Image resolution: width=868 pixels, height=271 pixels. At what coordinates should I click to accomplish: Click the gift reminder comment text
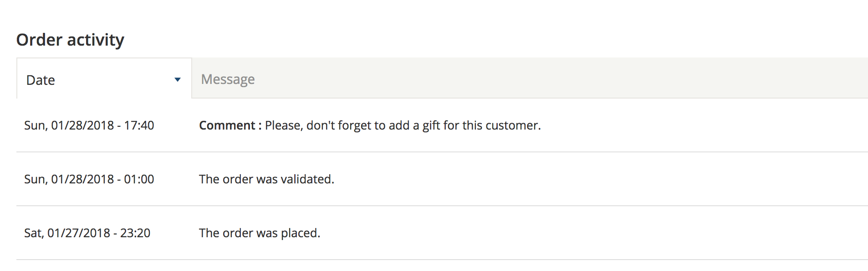[403, 125]
